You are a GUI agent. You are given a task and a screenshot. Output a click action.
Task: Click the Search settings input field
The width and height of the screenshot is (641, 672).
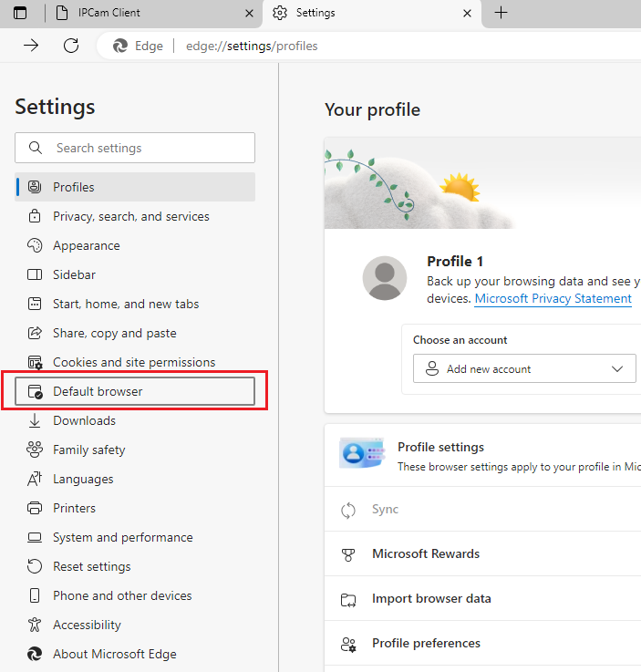click(146, 148)
